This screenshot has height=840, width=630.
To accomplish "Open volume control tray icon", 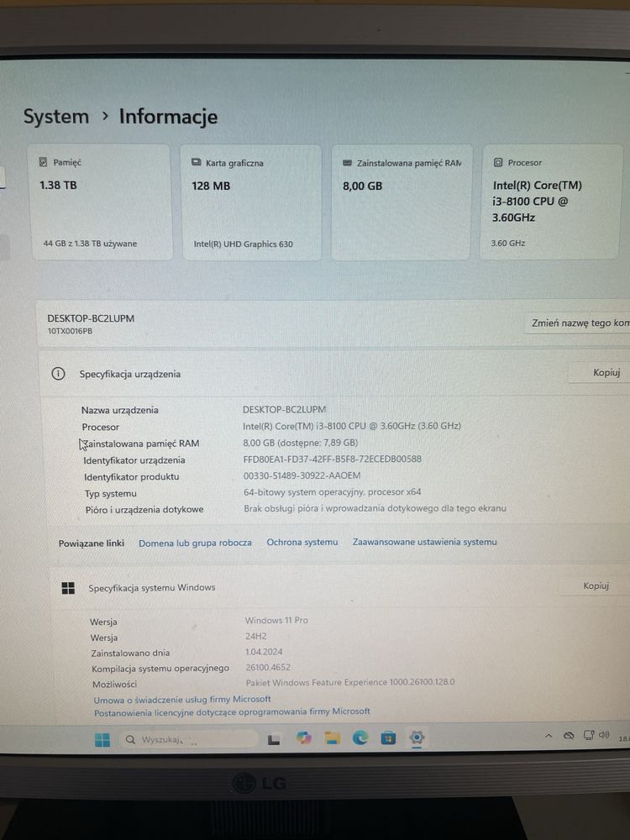I will click(604, 735).
